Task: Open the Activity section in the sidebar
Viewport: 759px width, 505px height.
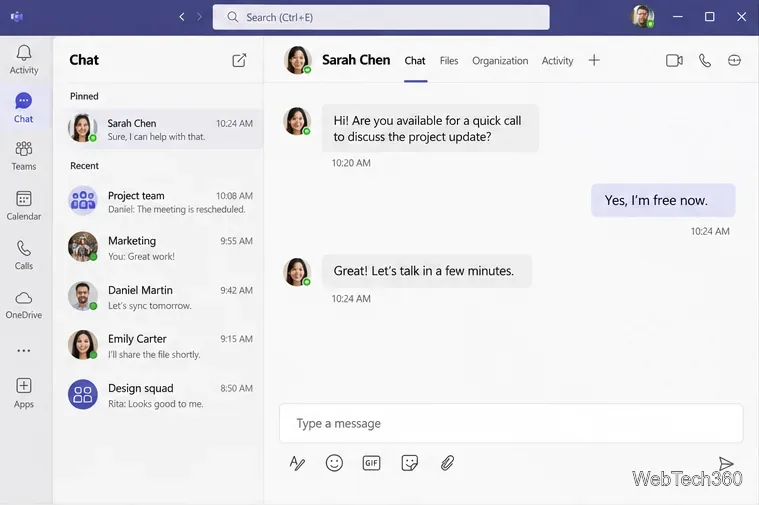Action: tap(24, 60)
